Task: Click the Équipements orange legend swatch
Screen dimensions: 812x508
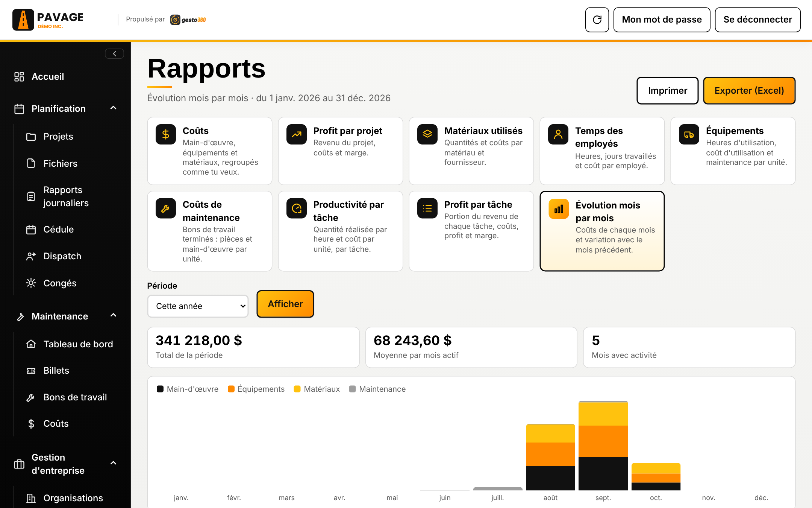Action: [231, 389]
